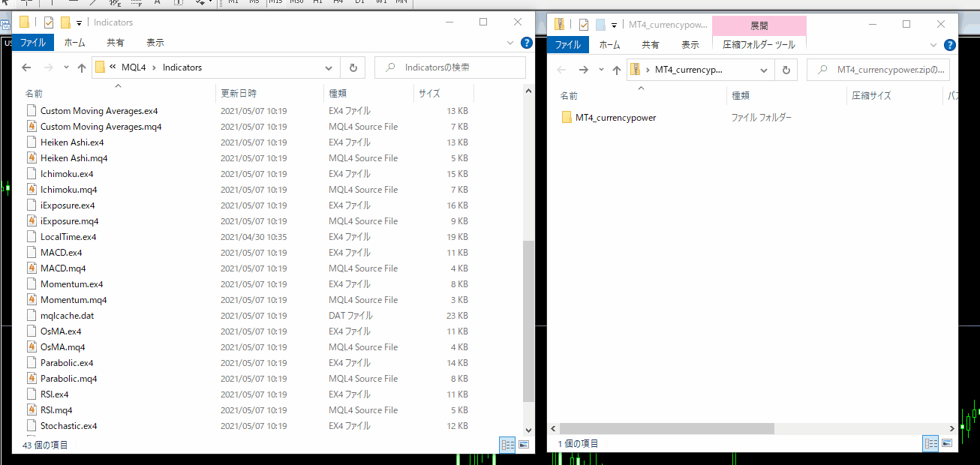Expand the ribbon in Indicators window
980x465 pixels.
pos(512,43)
